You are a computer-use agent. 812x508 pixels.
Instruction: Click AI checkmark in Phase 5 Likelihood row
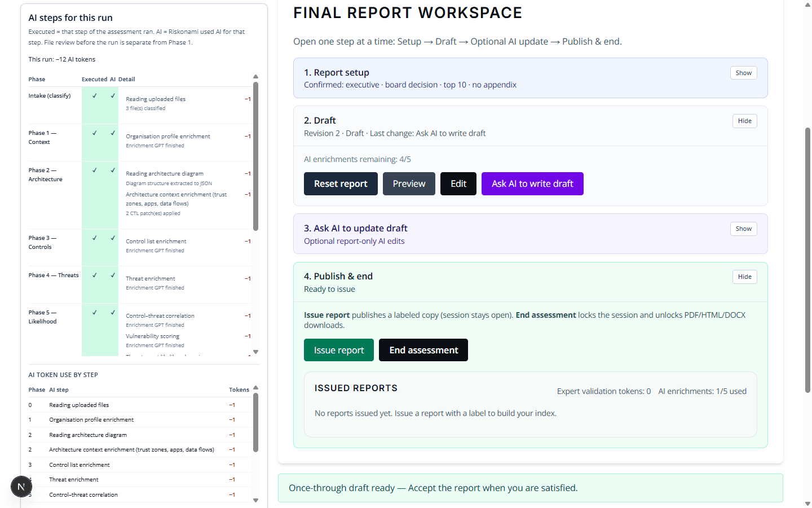(113, 313)
